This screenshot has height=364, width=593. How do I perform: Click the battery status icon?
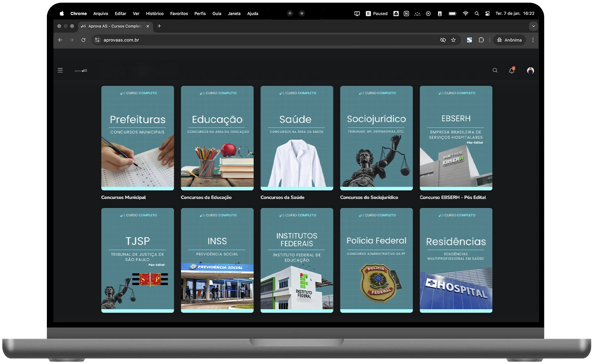pyautogui.click(x=452, y=14)
